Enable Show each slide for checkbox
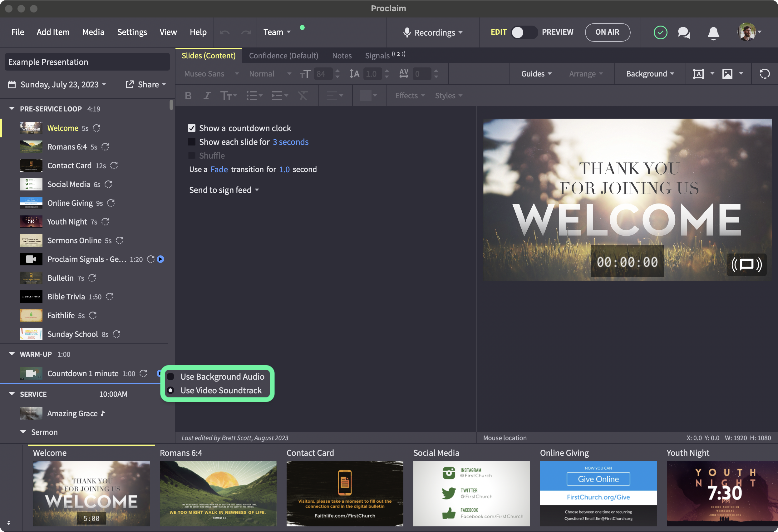This screenshot has height=532, width=778. 191,142
